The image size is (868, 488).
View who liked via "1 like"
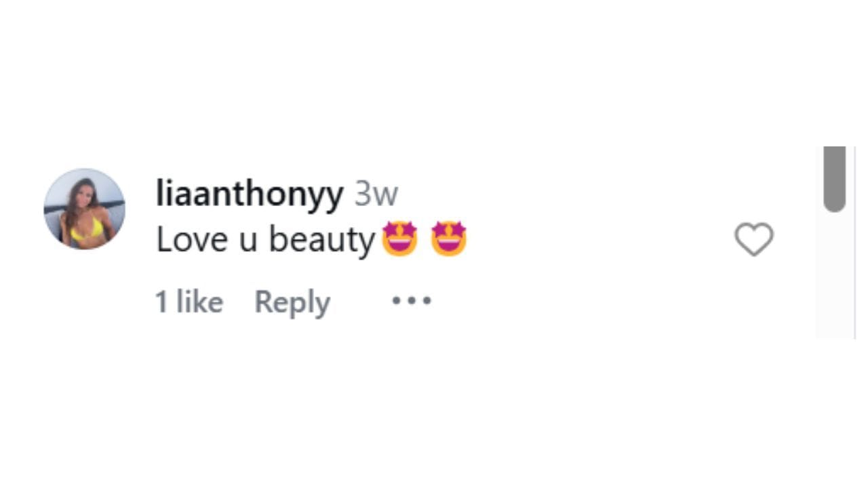coord(189,302)
